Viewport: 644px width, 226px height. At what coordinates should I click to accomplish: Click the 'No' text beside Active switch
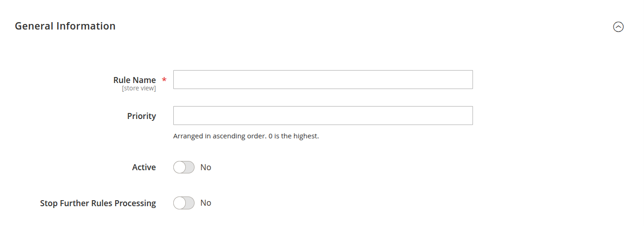point(206,167)
